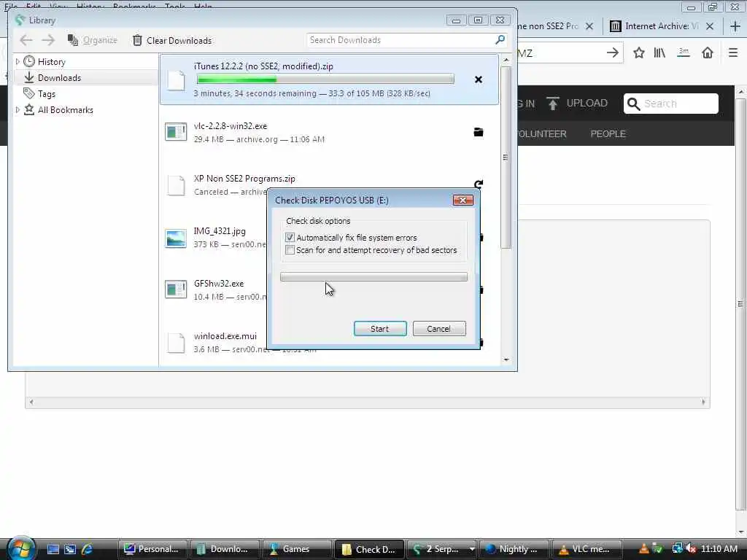
Task: Click the search magnifier in Library
Action: [x=500, y=40]
